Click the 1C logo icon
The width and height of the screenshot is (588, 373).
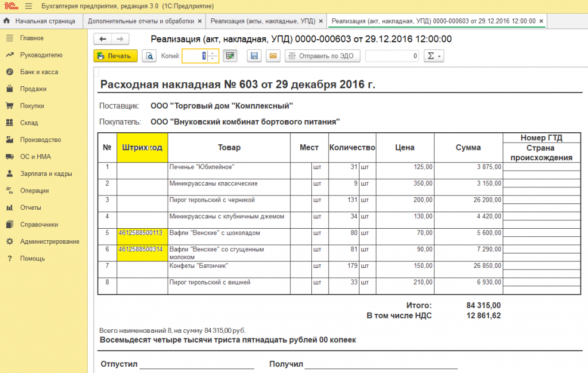(11, 6)
